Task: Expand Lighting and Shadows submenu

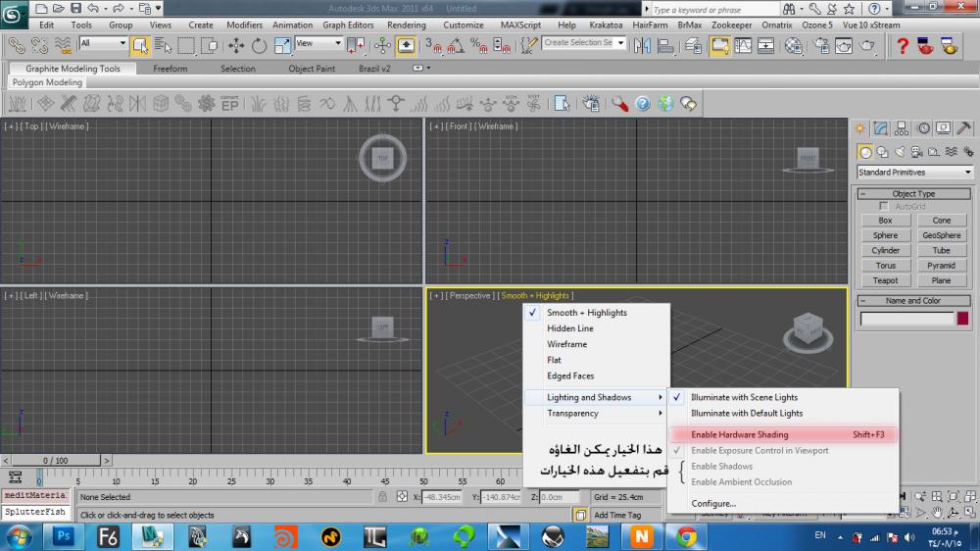Action: coord(596,397)
